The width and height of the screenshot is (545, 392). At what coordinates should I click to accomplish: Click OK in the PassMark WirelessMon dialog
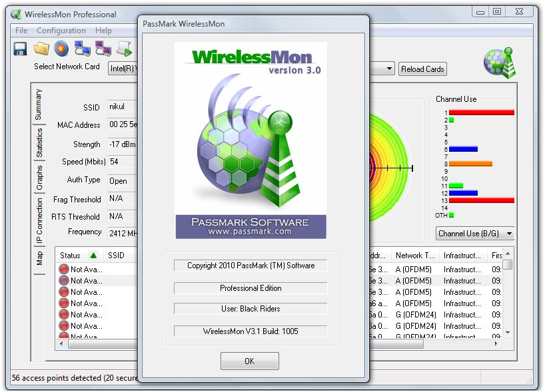pyautogui.click(x=250, y=361)
